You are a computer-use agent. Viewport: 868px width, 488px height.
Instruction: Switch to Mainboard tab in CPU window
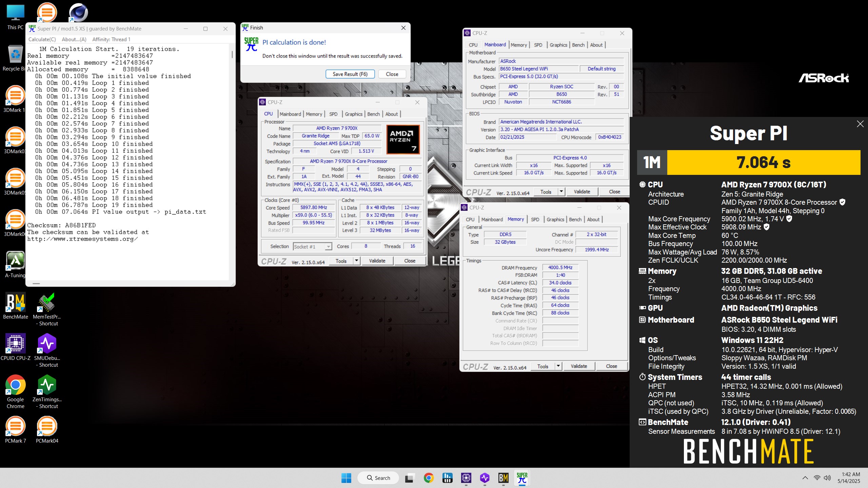[x=290, y=114]
